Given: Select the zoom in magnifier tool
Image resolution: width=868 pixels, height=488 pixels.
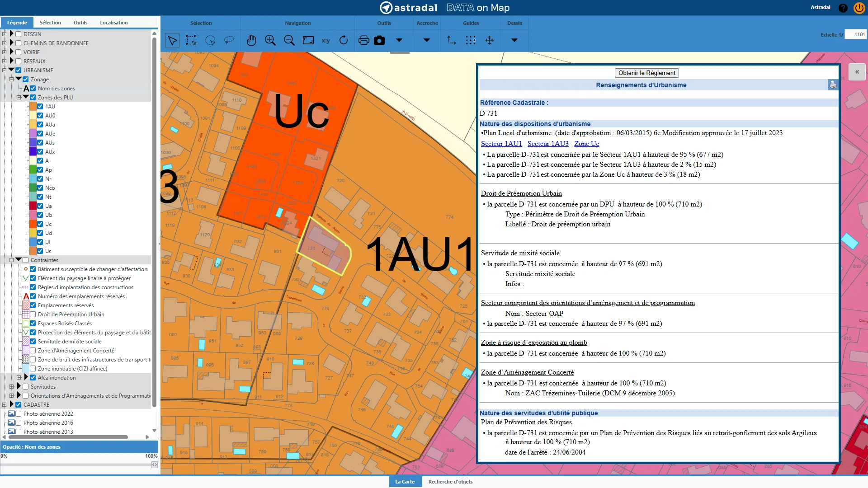Looking at the screenshot, I should [x=270, y=40].
